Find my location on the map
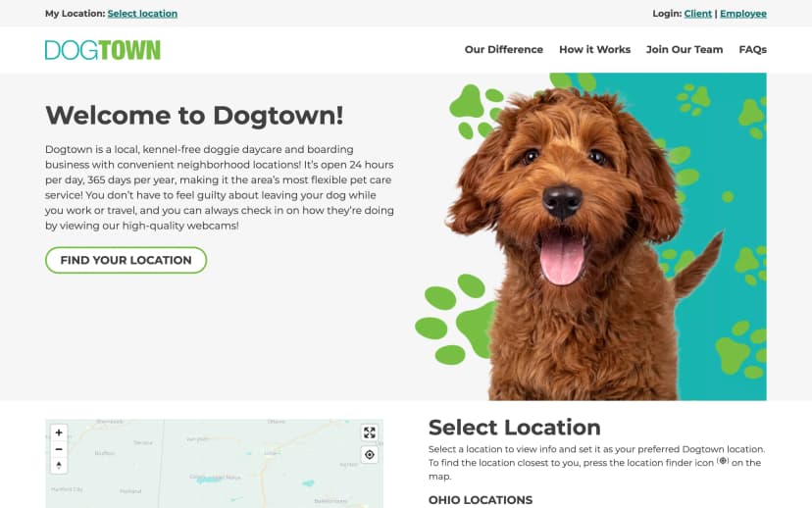This screenshot has height=508, width=812. tap(370, 455)
